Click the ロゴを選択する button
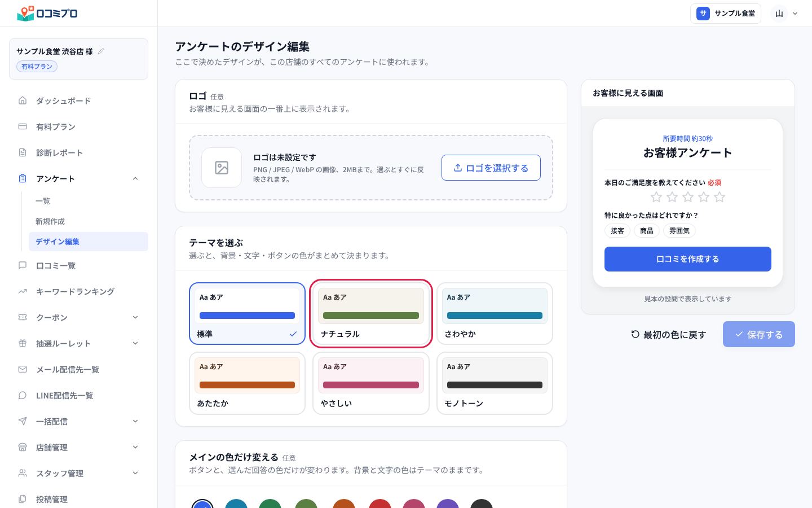Image resolution: width=812 pixels, height=508 pixels. click(491, 168)
